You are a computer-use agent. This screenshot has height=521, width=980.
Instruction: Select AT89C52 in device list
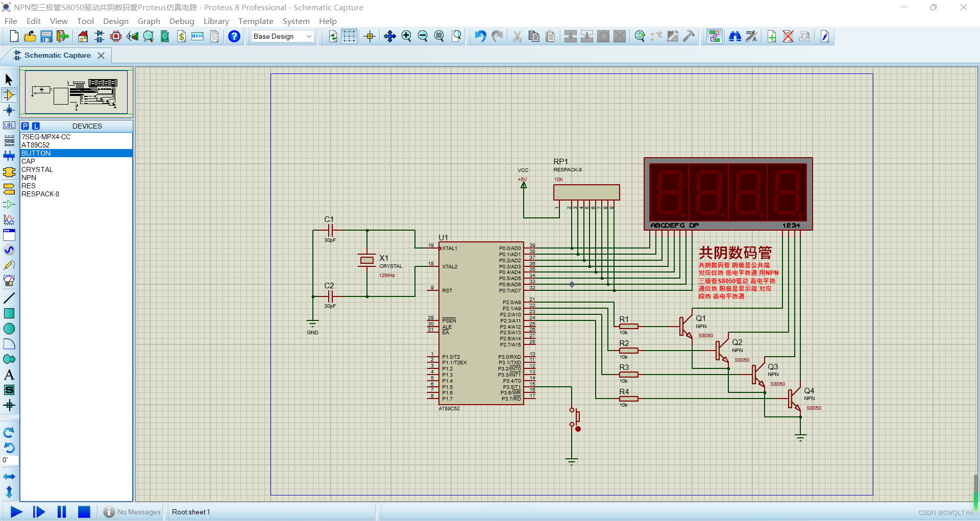pyautogui.click(x=76, y=145)
